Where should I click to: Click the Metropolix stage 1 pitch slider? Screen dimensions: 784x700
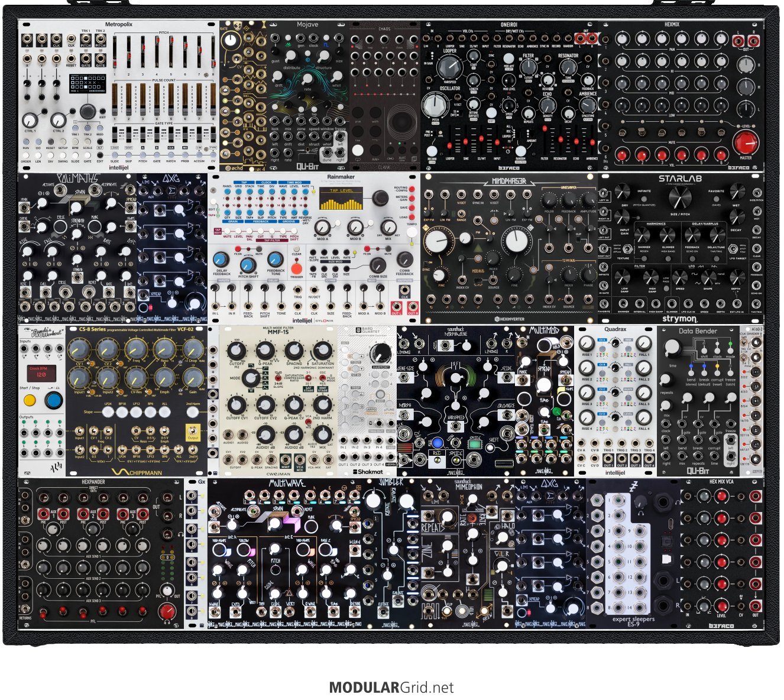click(115, 53)
